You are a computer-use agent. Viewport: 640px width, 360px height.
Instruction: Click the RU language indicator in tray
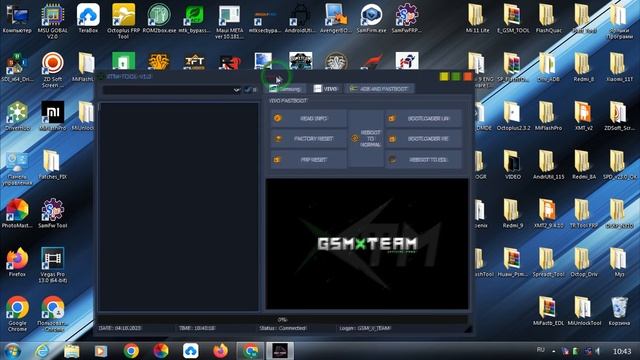(x=541, y=350)
